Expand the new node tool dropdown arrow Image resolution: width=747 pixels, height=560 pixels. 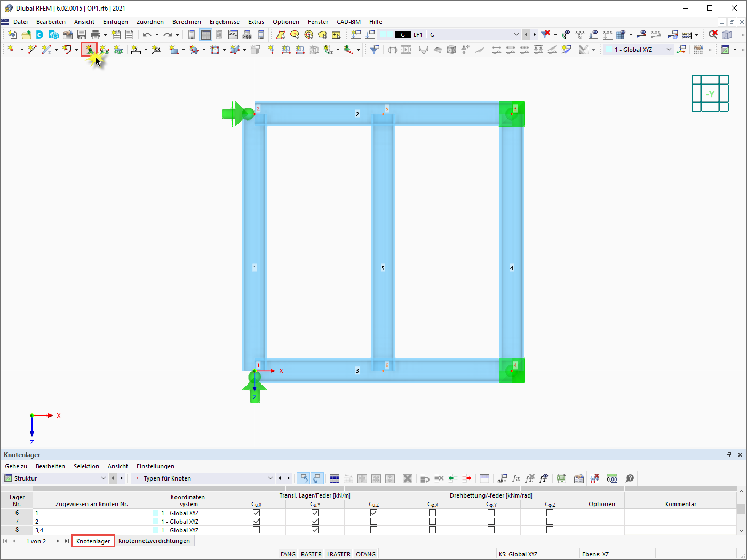tap(21, 50)
